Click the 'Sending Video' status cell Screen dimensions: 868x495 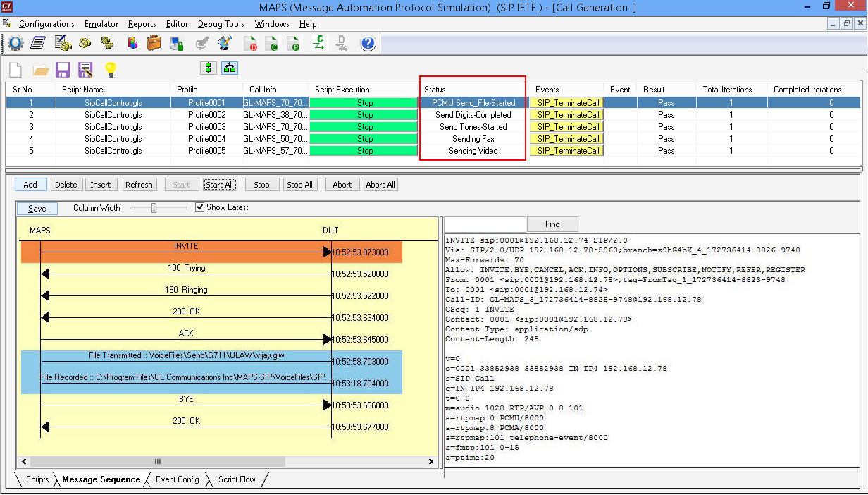tap(473, 151)
